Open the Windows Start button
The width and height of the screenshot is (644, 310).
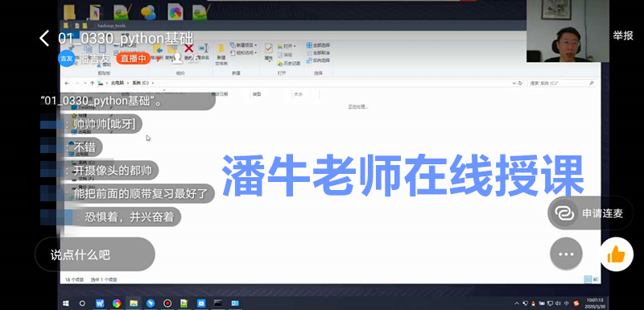[x=66, y=304]
